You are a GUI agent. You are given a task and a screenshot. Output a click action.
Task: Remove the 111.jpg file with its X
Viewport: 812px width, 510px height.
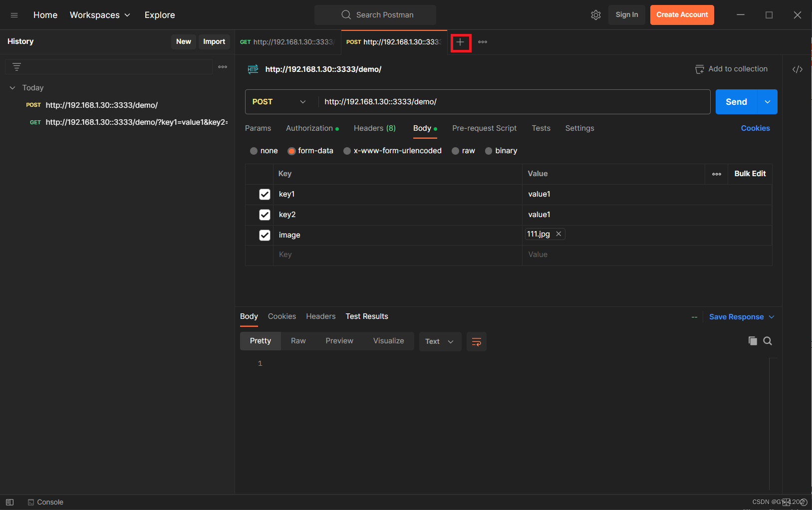click(558, 234)
